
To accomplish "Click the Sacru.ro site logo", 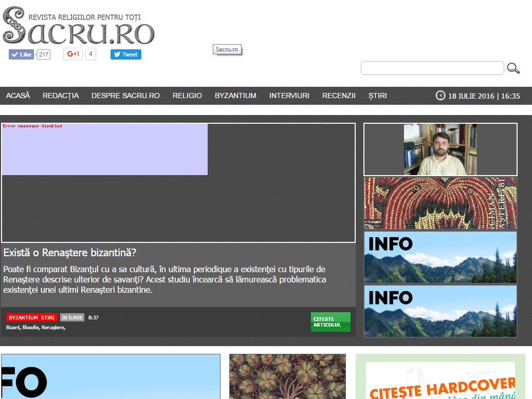I will tap(79, 27).
